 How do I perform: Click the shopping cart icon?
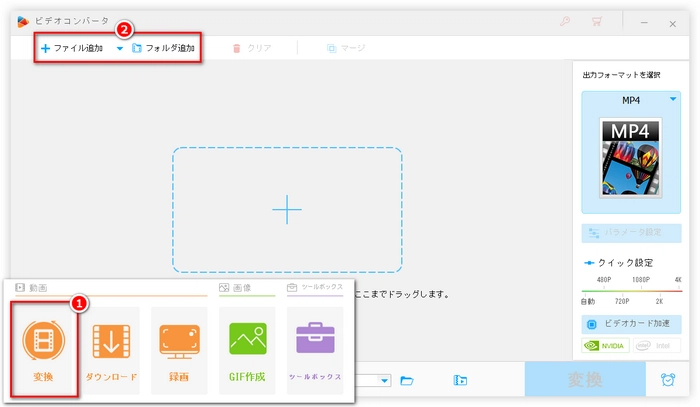coord(597,21)
